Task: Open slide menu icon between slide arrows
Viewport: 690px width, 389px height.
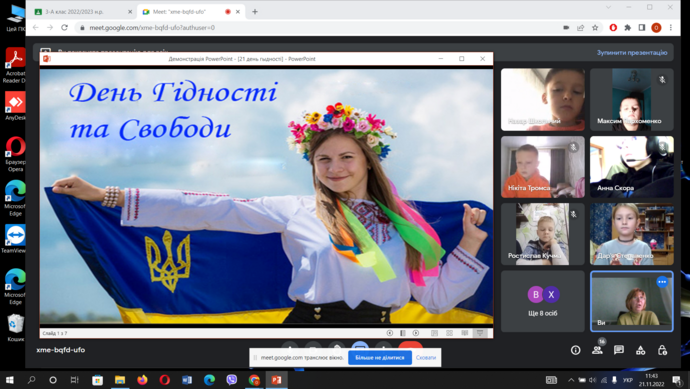Action: [403, 333]
